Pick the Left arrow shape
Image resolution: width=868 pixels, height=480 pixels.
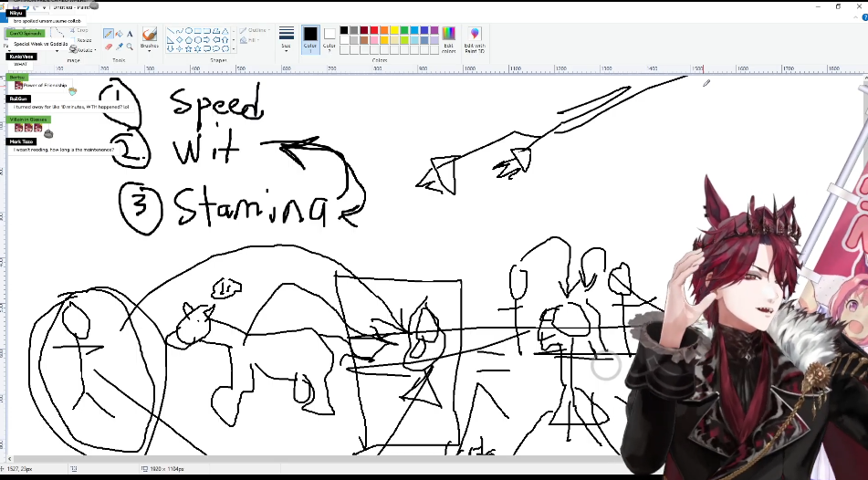point(216,40)
